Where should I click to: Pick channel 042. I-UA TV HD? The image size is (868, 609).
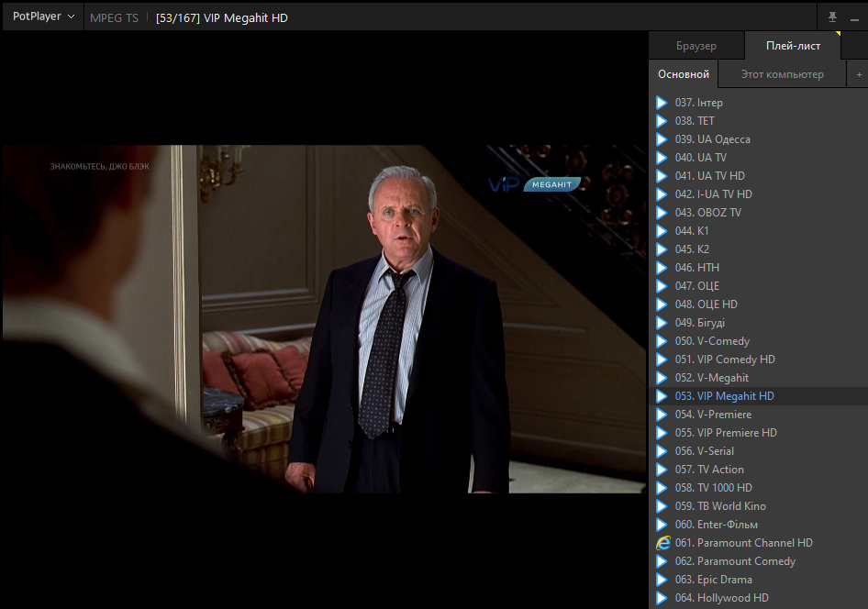(x=759, y=194)
